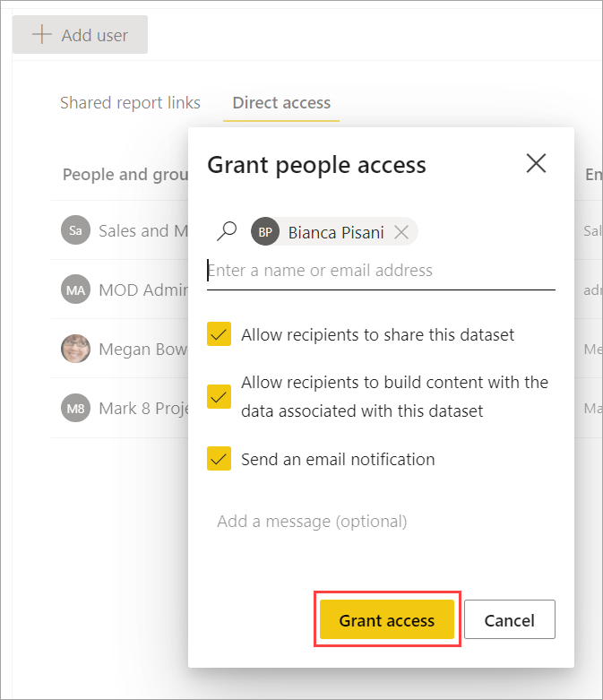Image resolution: width=603 pixels, height=700 pixels.
Task: Click the M8 avatar for Mark 8 Project
Action: tap(75, 408)
